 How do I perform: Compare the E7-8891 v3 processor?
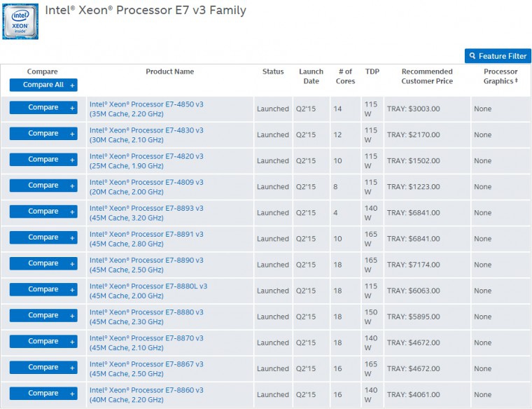click(x=43, y=237)
